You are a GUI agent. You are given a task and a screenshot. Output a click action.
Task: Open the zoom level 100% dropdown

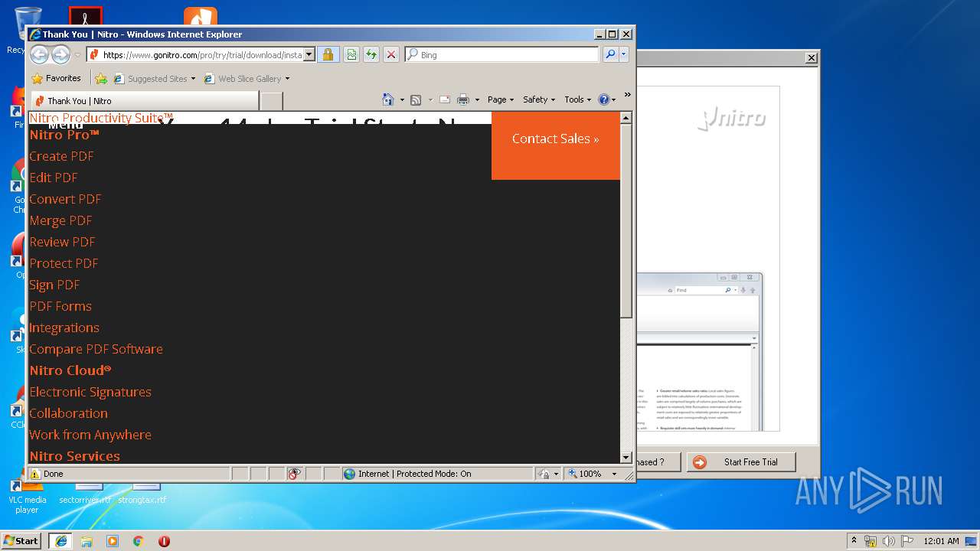coord(614,474)
